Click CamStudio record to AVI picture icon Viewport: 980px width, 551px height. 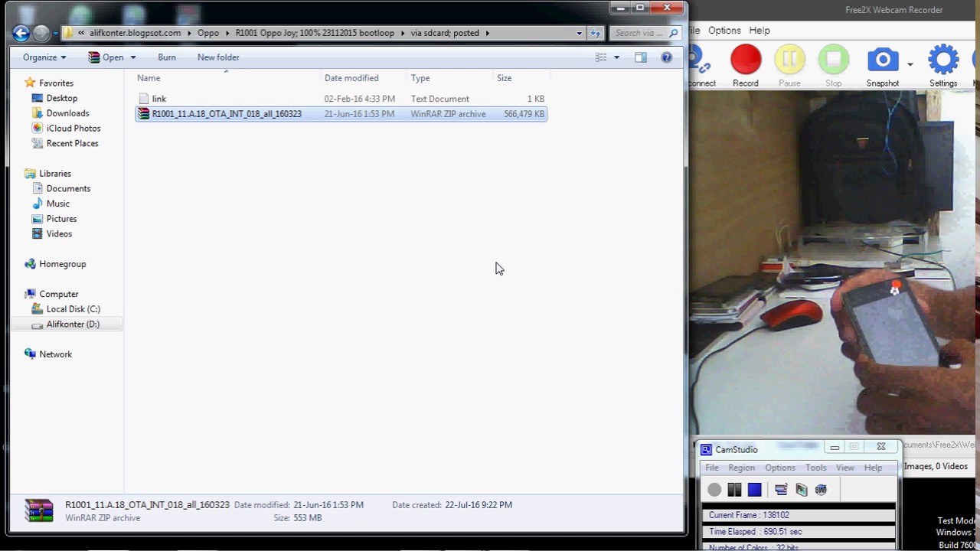pyautogui.click(x=801, y=490)
